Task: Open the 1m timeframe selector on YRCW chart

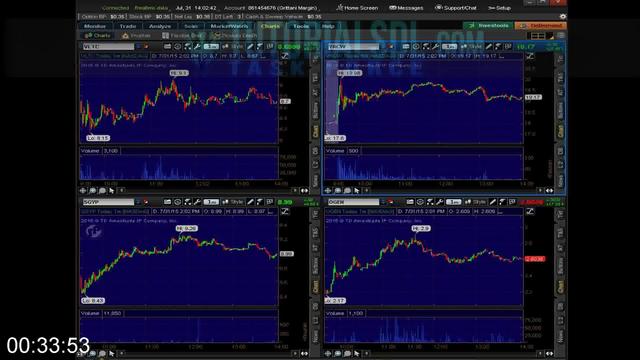Action: click(x=450, y=47)
